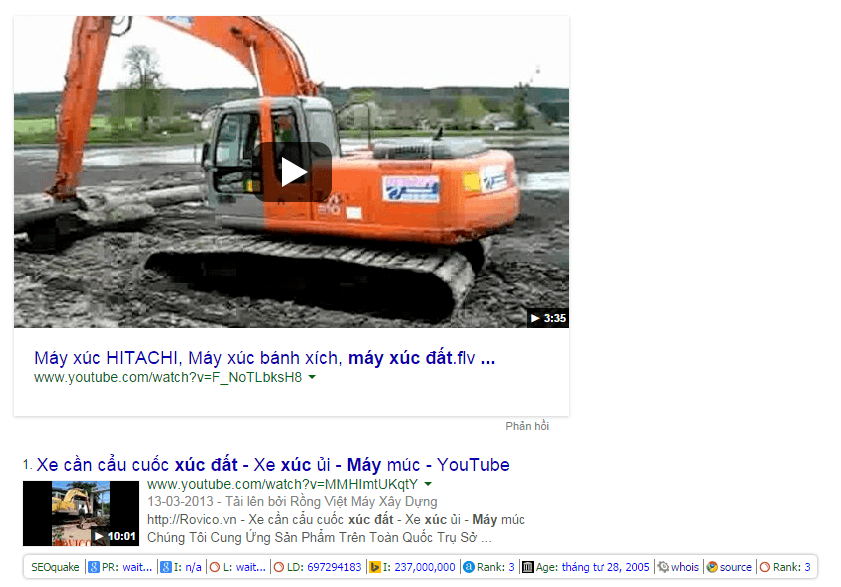The image size is (841, 587).
Task: Click snippet line Chúng Tôi Cung Ứng Sản Phẩm
Action: (319, 537)
